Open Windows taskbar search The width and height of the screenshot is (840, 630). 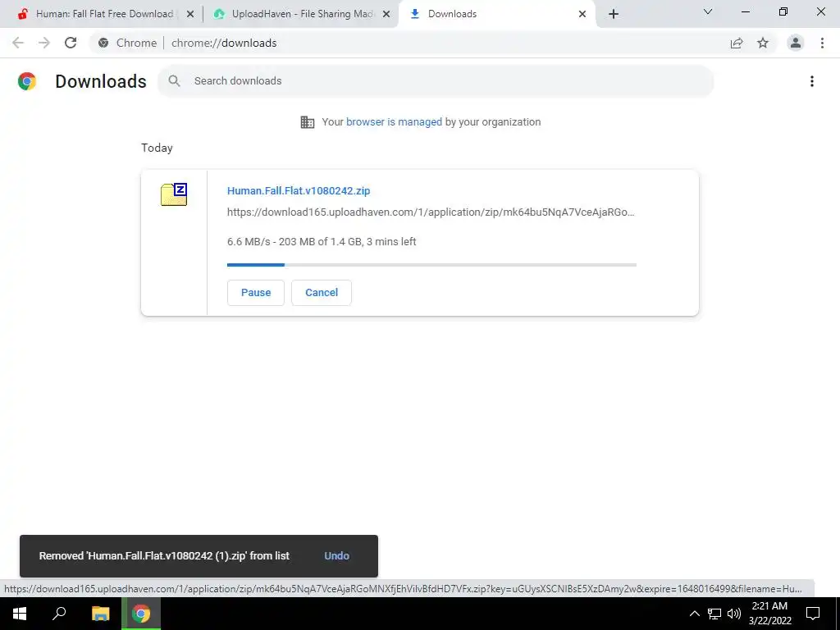(59, 614)
